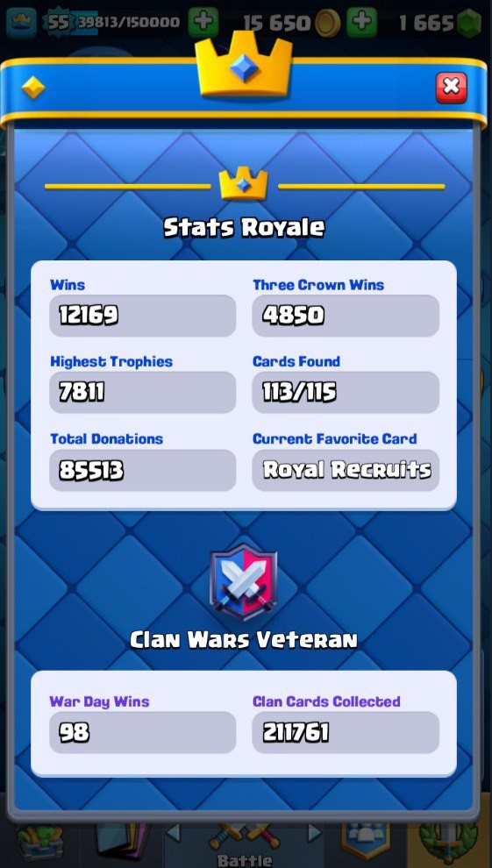Tap the gold coin icon
Image resolution: width=492 pixels, height=868 pixels.
coord(328,24)
